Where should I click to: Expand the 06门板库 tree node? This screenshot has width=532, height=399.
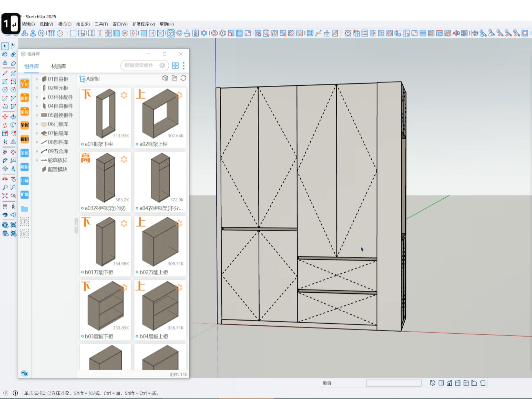[37, 124]
